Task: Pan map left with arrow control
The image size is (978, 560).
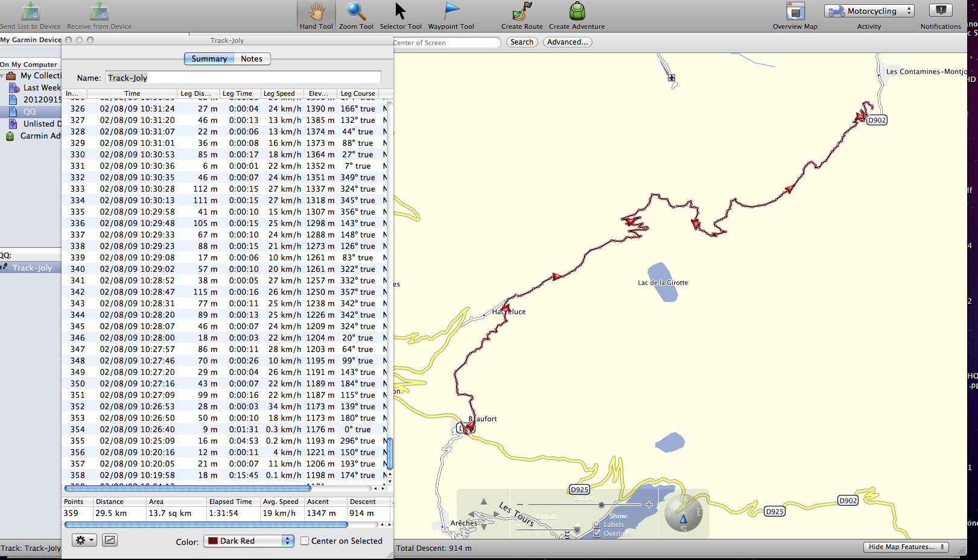Action: (x=472, y=514)
